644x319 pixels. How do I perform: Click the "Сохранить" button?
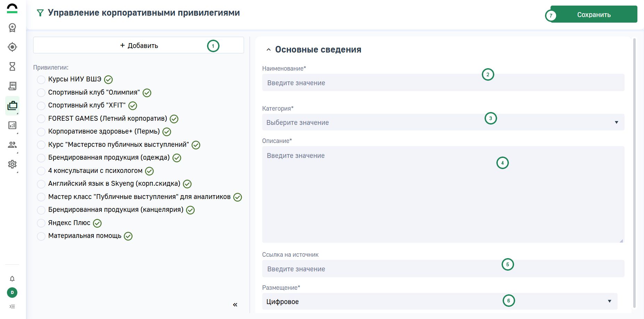(x=594, y=15)
